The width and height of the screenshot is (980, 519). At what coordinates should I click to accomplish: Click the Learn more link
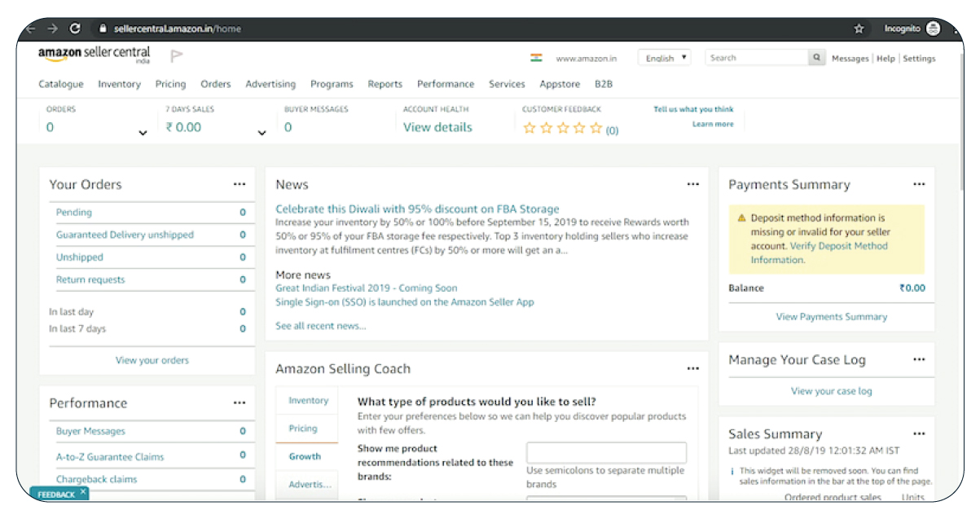[x=713, y=124]
